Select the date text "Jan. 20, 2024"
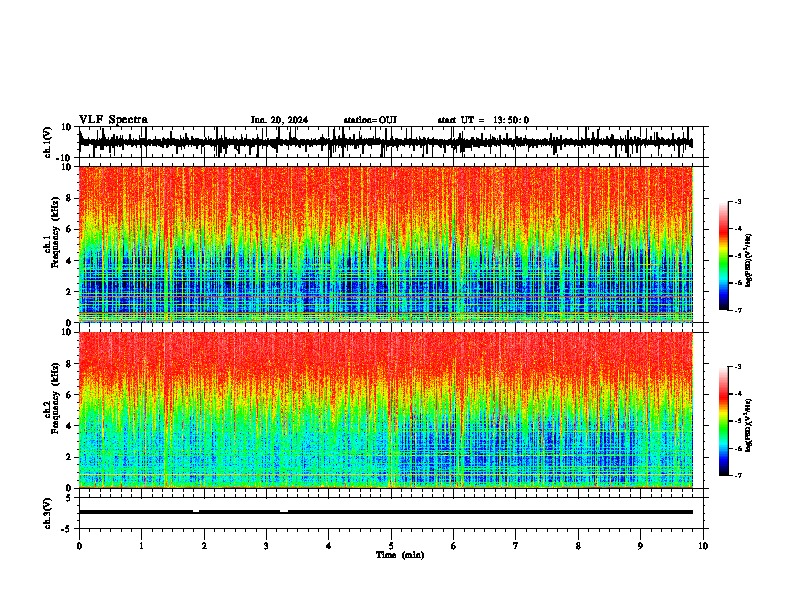The height and width of the screenshot is (612, 792). pos(279,120)
